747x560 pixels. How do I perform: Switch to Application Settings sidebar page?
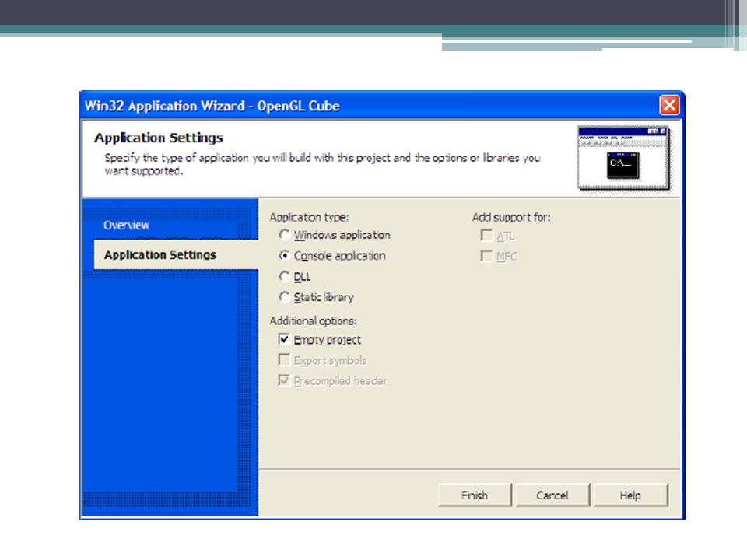(176, 255)
